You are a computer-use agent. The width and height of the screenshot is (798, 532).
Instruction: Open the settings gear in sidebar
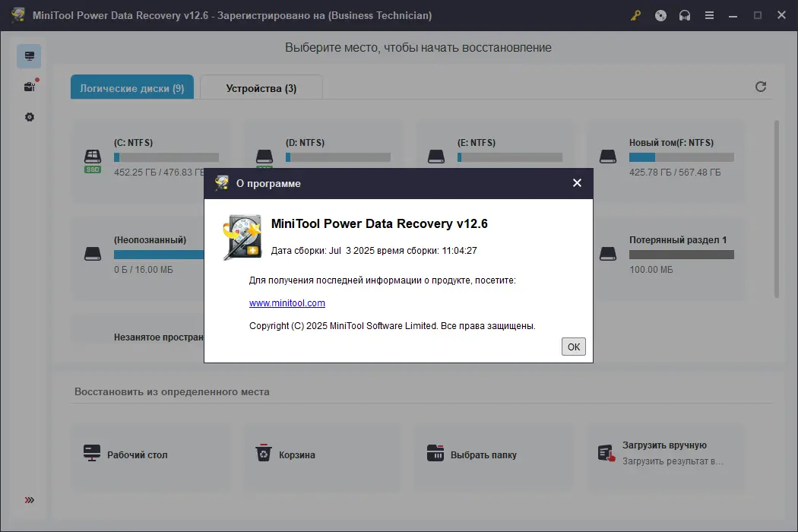pyautogui.click(x=30, y=117)
